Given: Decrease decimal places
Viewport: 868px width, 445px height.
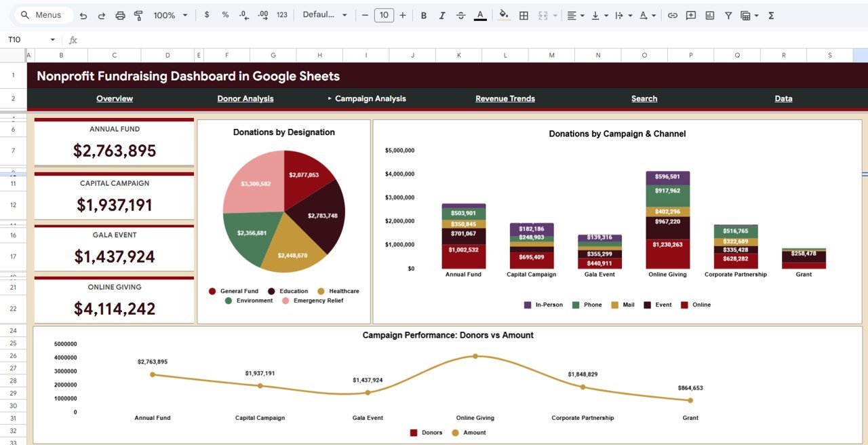Looking at the screenshot, I should click(x=243, y=14).
